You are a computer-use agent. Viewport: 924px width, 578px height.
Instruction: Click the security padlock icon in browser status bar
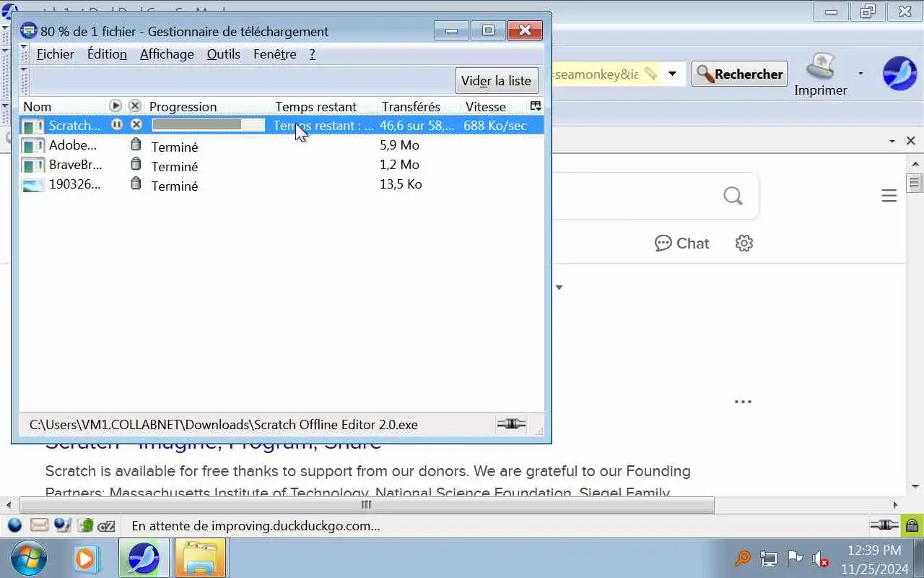click(x=912, y=525)
